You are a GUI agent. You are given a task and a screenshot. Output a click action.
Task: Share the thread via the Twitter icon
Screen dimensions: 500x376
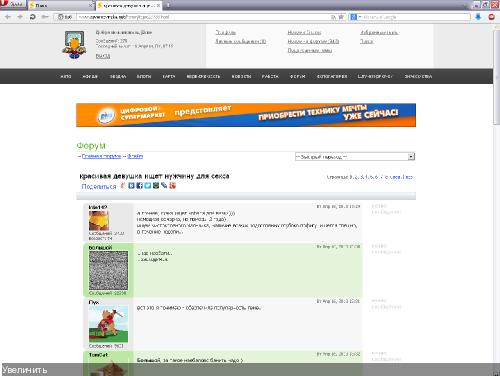point(148,185)
